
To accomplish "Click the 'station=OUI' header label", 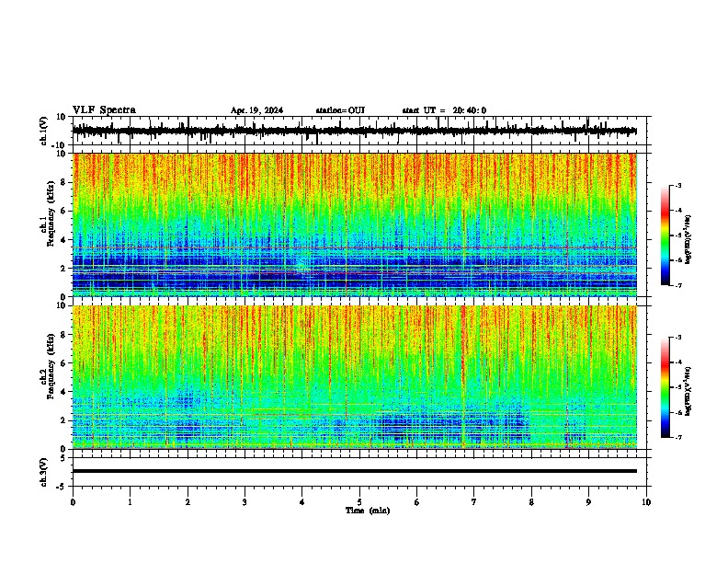I will [340, 110].
